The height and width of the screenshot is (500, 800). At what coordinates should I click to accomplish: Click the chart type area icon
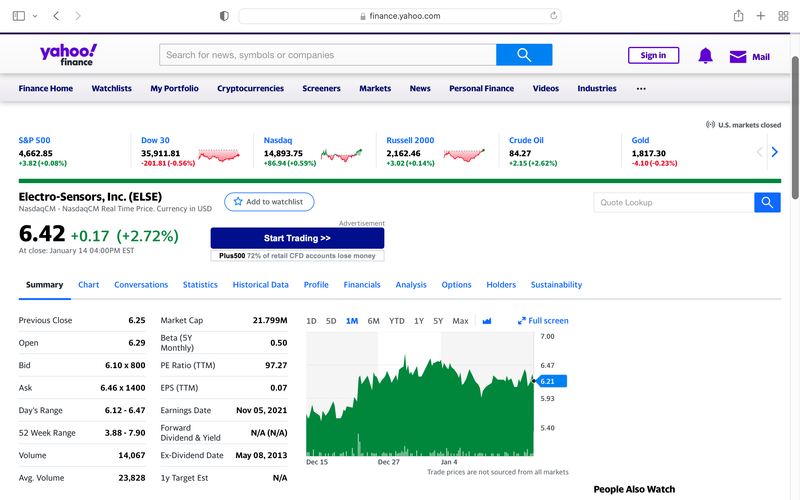(487, 321)
